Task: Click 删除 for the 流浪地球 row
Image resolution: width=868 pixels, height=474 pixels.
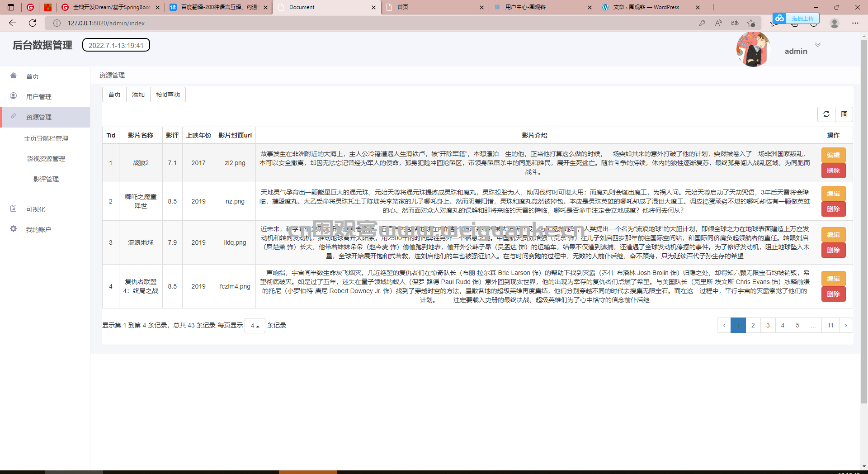Action: [x=833, y=250]
